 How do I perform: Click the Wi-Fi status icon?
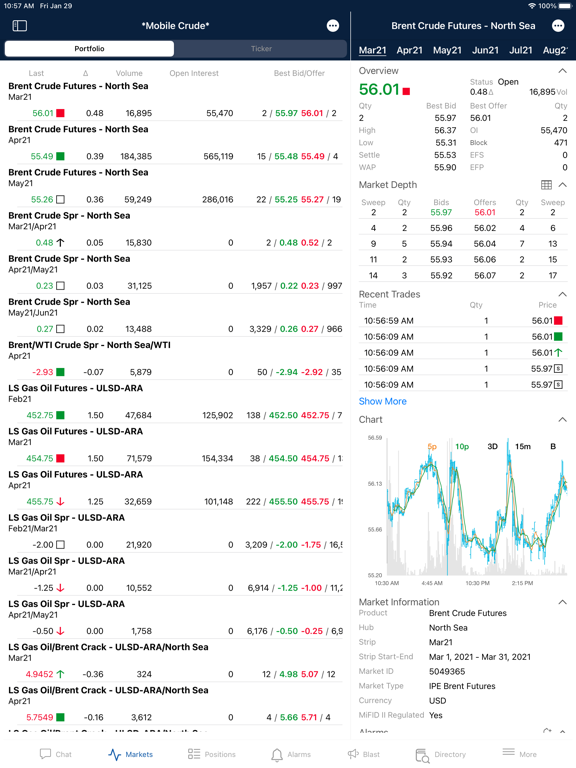pyautogui.click(x=532, y=6)
